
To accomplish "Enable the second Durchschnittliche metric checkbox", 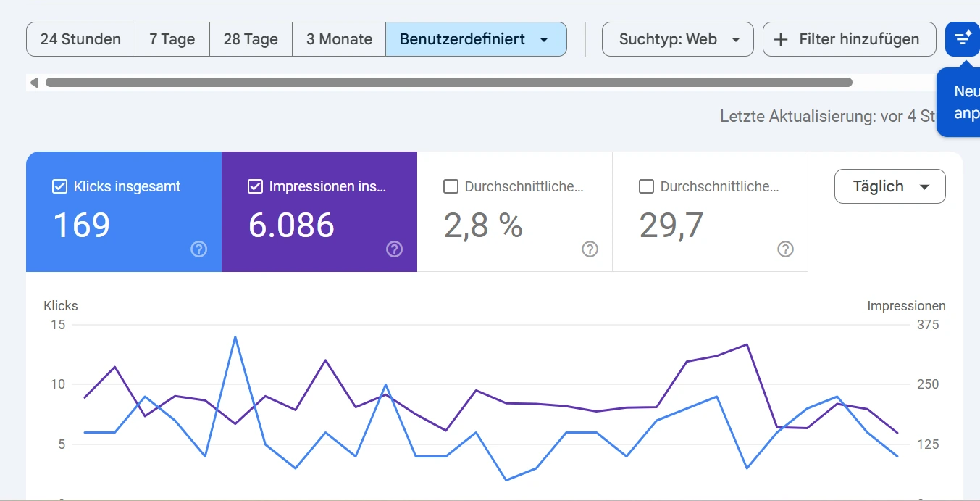I will click(x=646, y=186).
